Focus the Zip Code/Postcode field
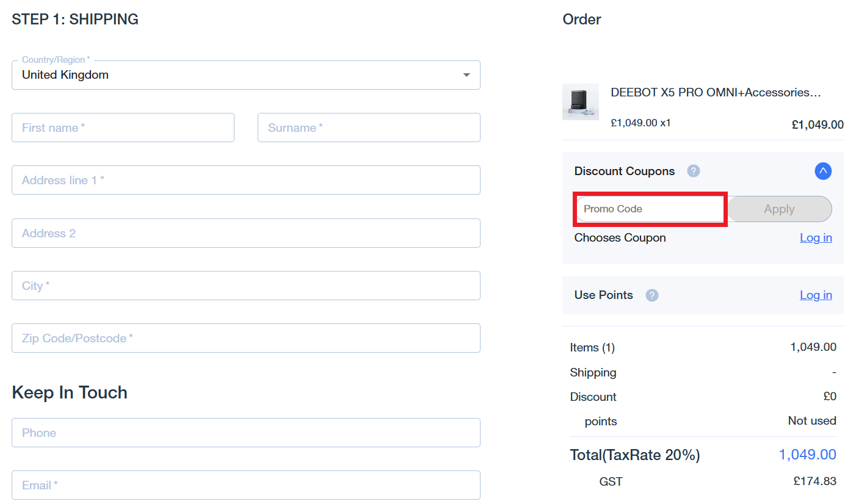 pos(245,338)
